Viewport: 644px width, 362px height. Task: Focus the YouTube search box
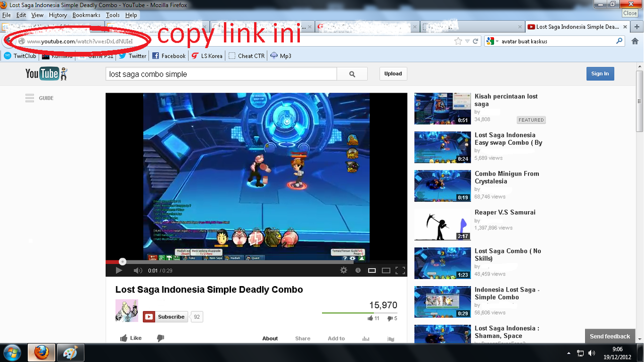click(221, 74)
